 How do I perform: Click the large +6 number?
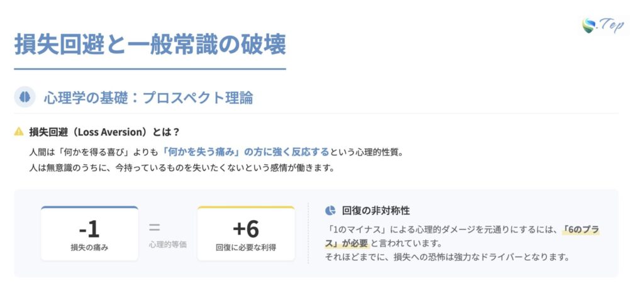tap(245, 228)
